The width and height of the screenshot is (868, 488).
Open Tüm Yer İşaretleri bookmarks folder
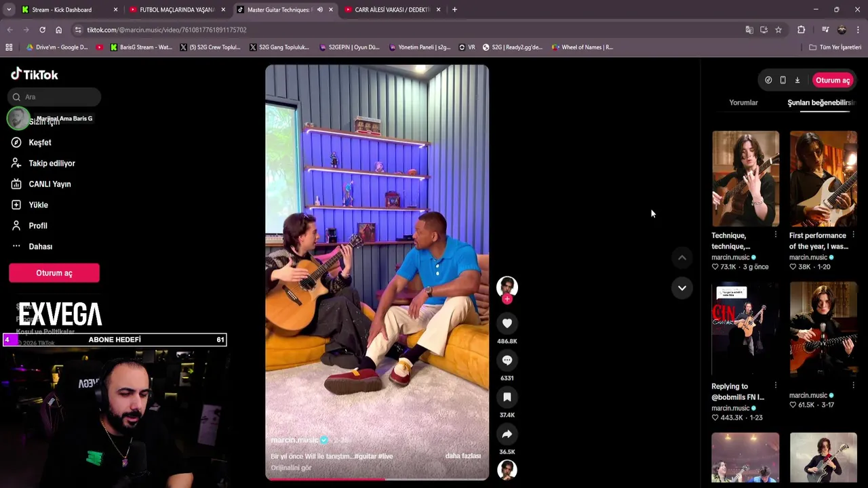(x=835, y=47)
